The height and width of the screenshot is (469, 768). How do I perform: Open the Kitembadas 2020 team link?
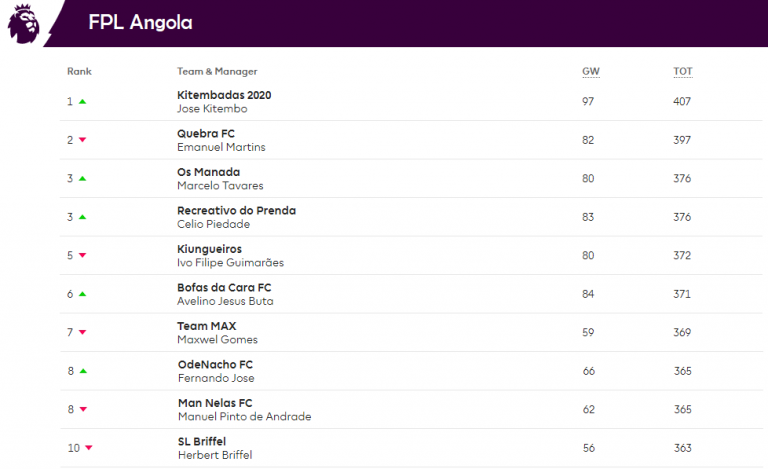[x=224, y=95]
